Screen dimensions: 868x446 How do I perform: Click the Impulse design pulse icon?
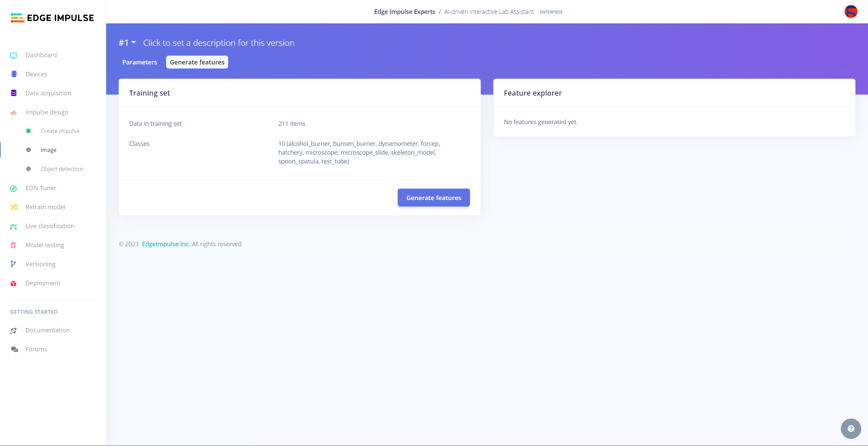pyautogui.click(x=14, y=112)
